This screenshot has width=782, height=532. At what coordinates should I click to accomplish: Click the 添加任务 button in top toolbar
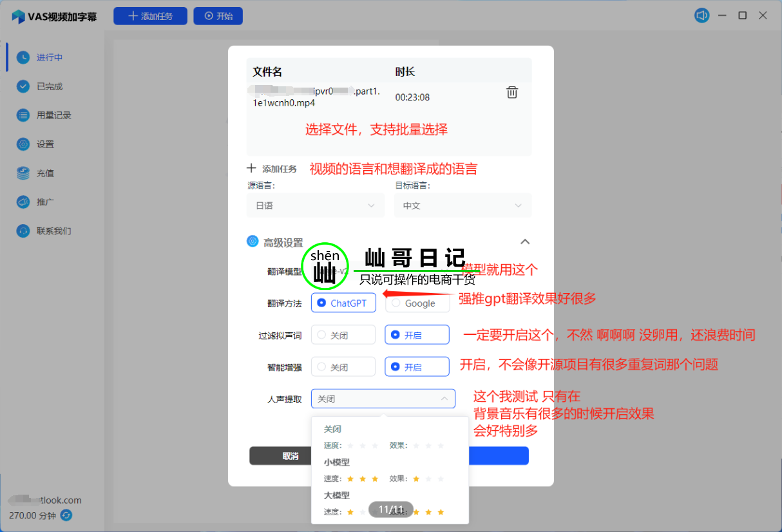150,16
